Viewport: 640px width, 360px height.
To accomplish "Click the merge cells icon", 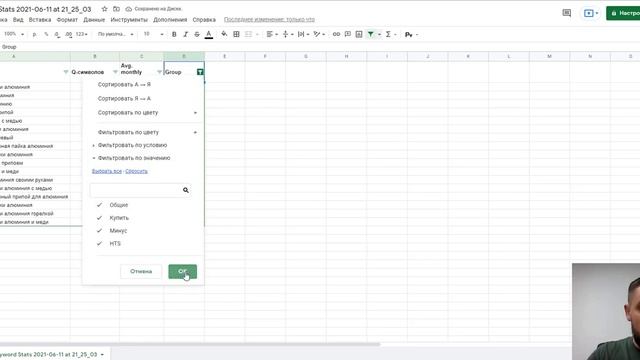I will tap(248, 34).
